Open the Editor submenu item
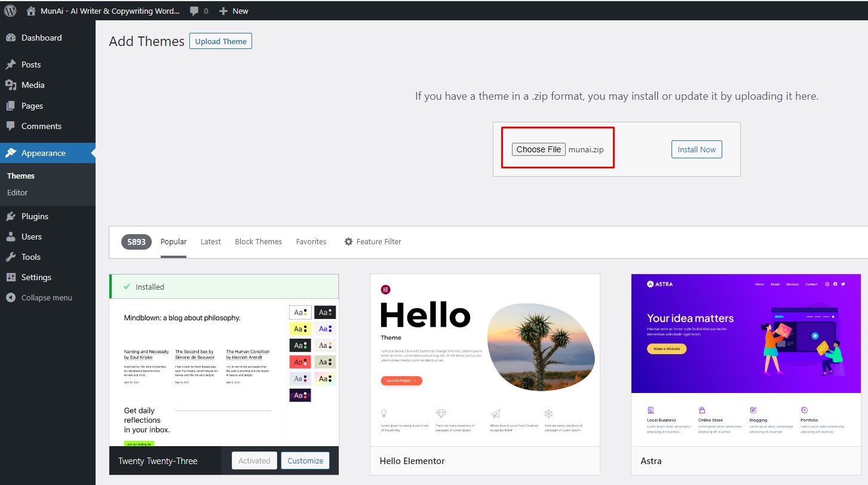868x485 pixels. click(17, 192)
